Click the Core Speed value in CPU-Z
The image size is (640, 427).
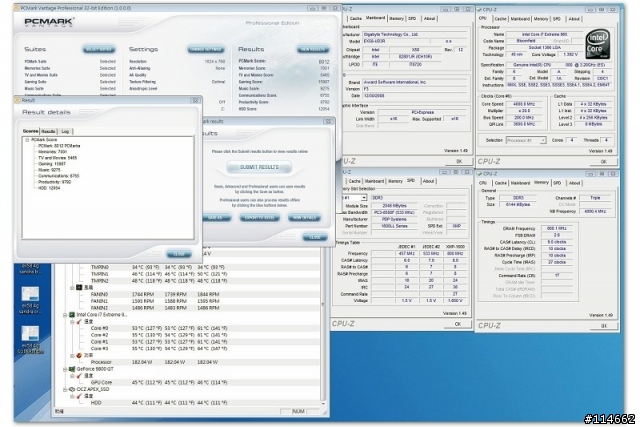pos(523,104)
